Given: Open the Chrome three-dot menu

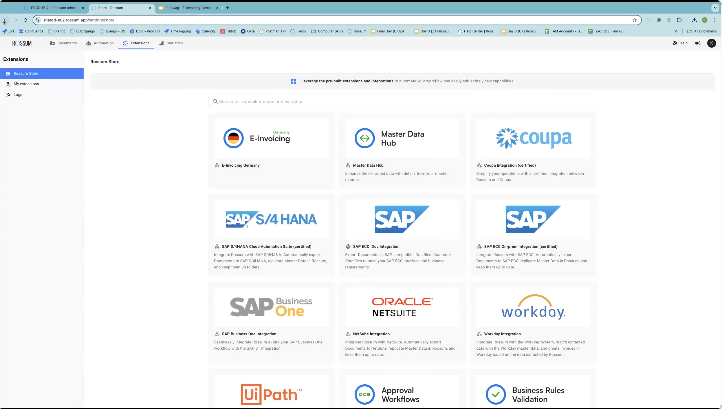Looking at the screenshot, I should pos(715,20).
